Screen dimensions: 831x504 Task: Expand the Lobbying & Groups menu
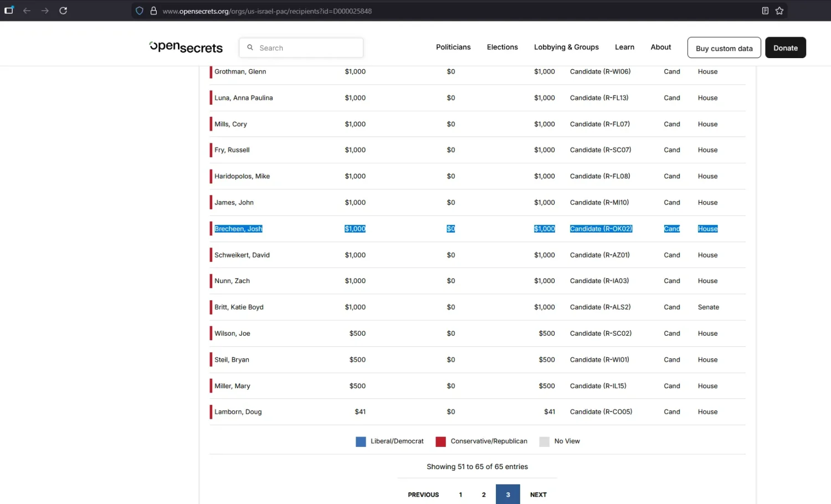coord(566,47)
